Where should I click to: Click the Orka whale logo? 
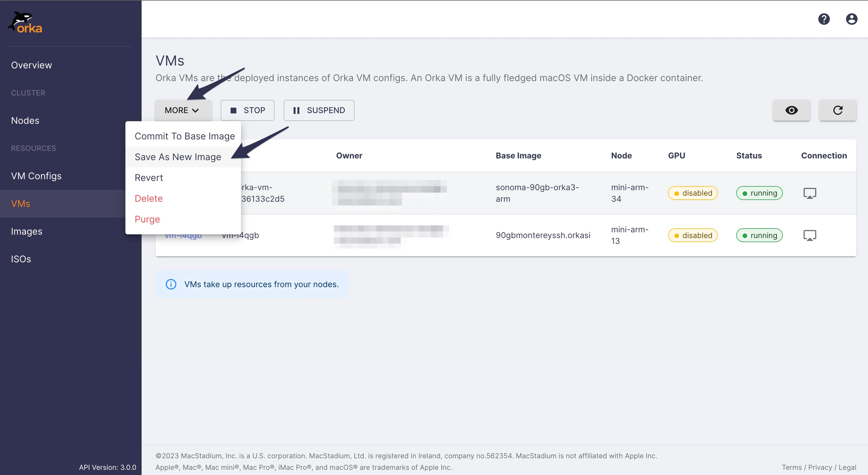[x=25, y=23]
